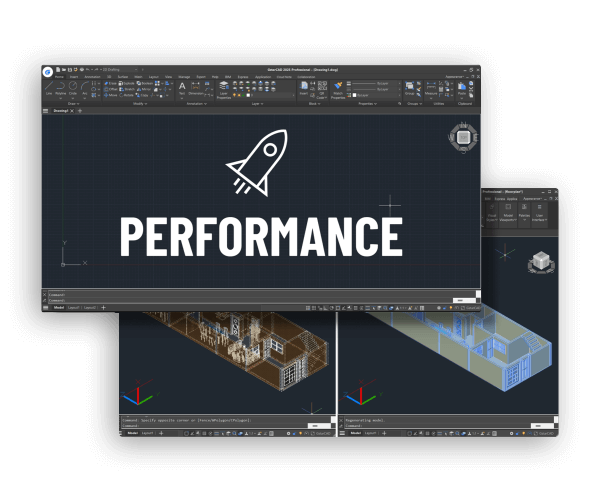Select the Line tool in the Draw panel

(x=48, y=88)
